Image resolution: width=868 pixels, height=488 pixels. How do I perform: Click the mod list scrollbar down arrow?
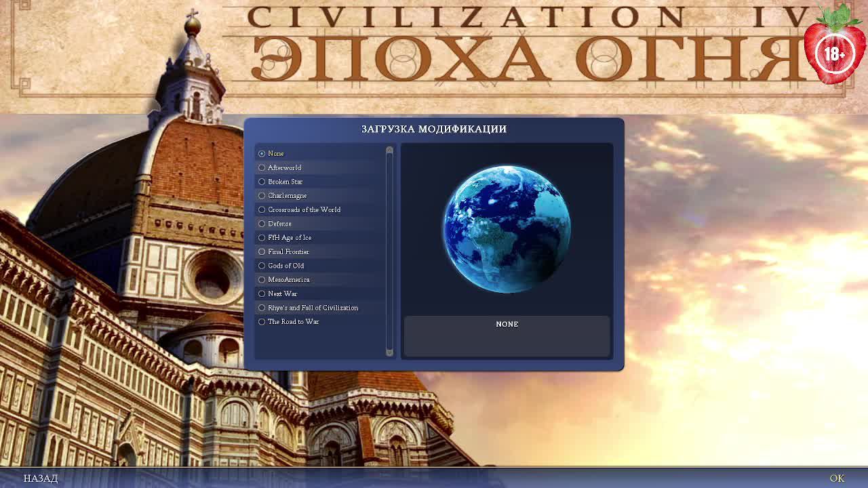click(389, 352)
